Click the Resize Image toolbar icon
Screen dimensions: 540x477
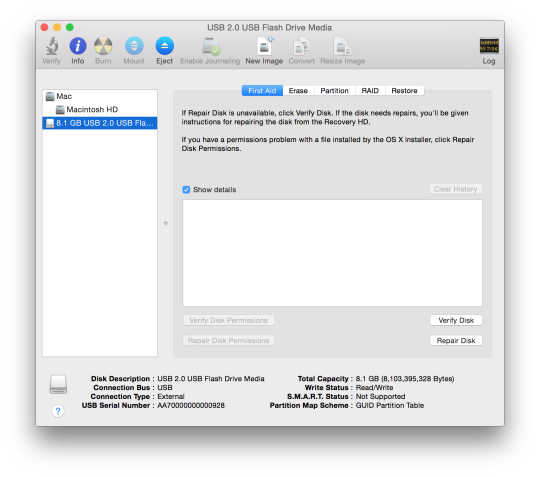coord(342,46)
